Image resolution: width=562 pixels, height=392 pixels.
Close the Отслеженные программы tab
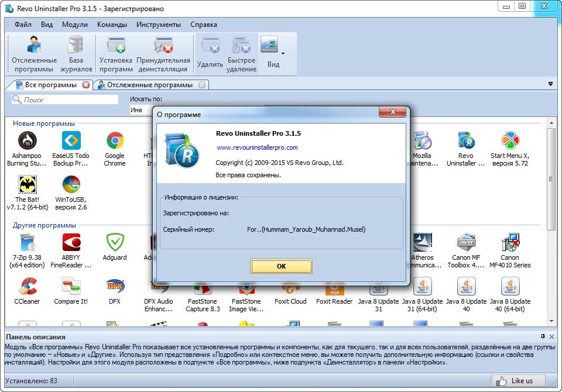click(x=202, y=85)
